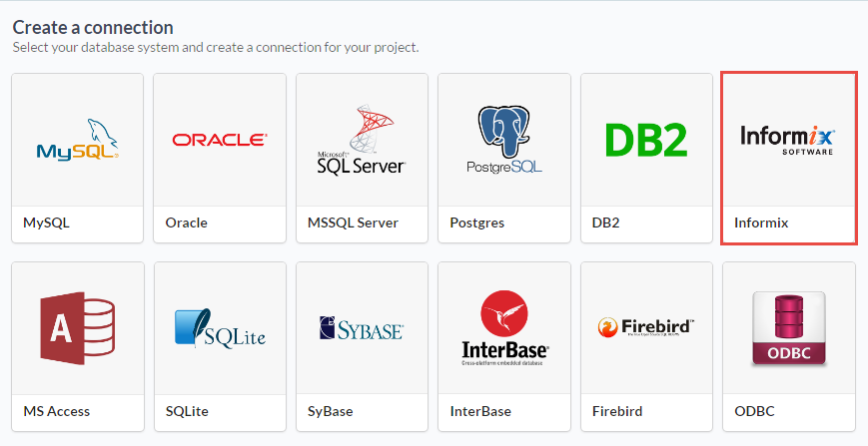Select the SyBase caption label

point(331,411)
